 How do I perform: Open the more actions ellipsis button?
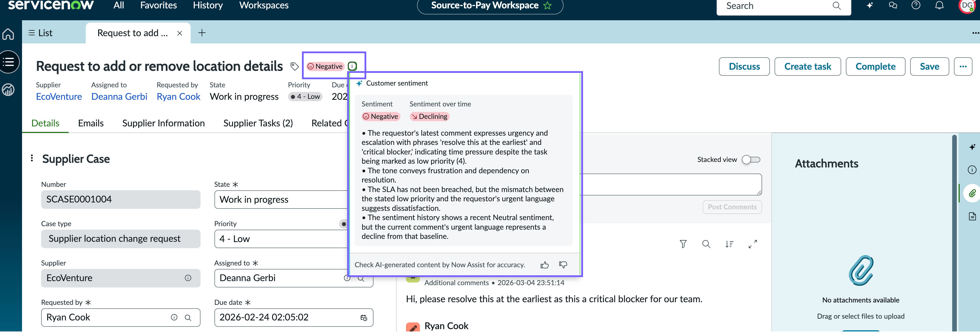pos(963,67)
